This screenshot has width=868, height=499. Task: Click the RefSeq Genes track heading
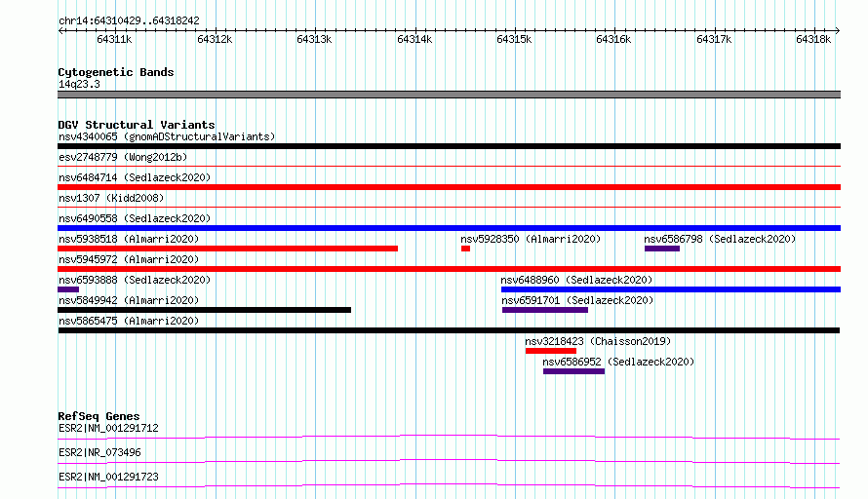(99, 416)
